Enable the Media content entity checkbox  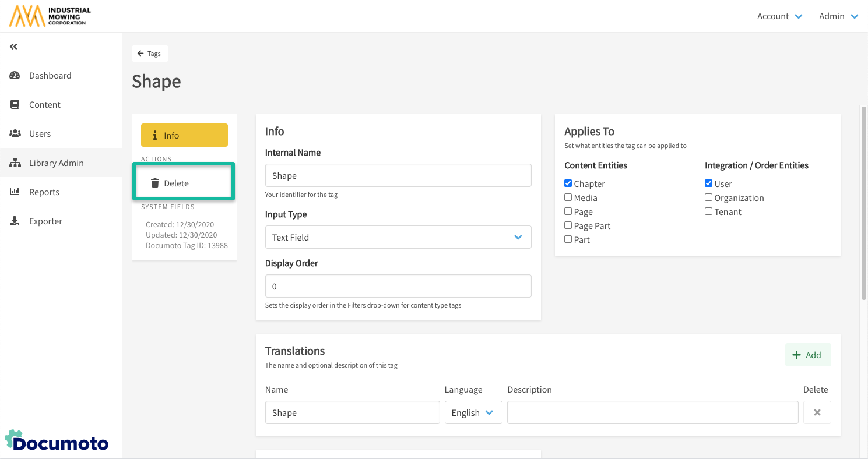[x=568, y=197]
